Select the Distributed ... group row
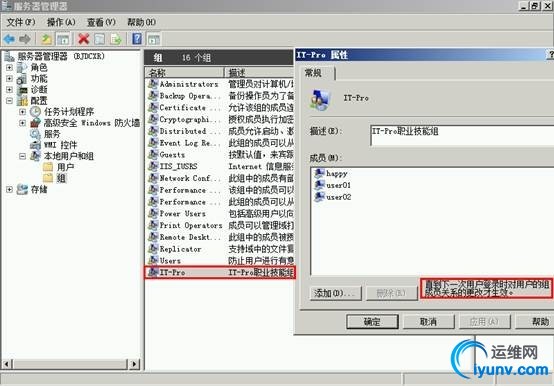Image resolution: width=554 pixels, height=386 pixels. tap(220, 131)
